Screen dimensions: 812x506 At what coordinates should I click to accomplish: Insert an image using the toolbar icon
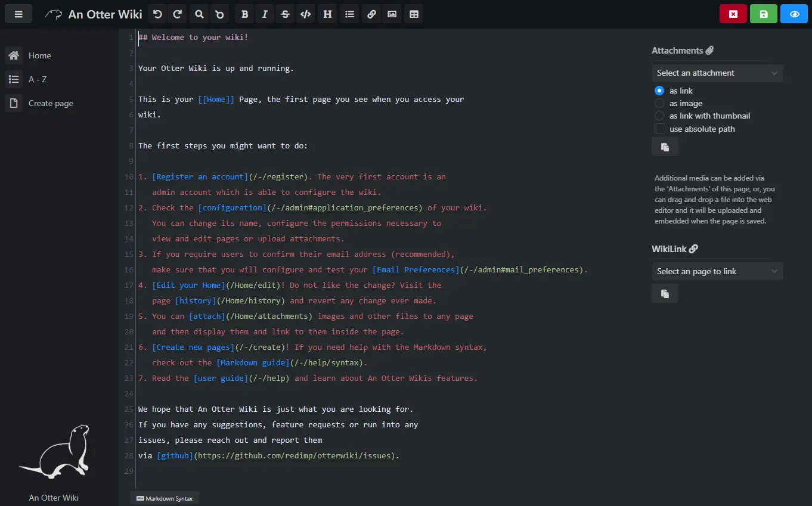[x=392, y=14]
